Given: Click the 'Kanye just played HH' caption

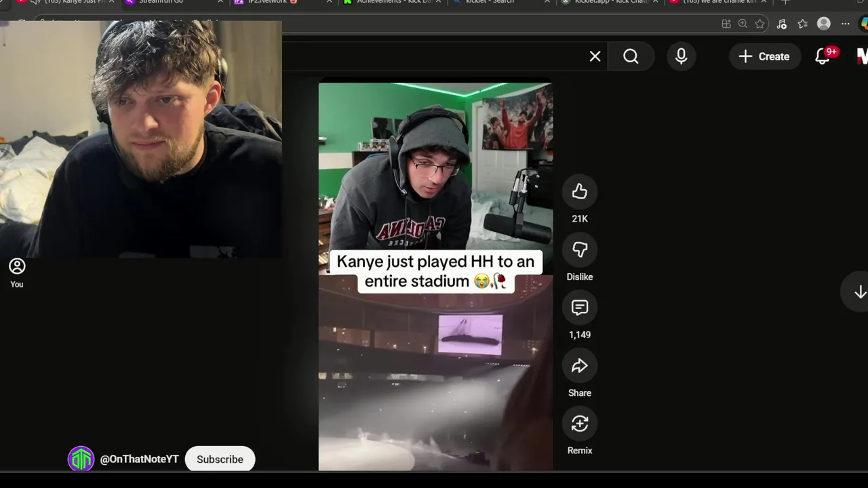Looking at the screenshot, I should [x=435, y=271].
